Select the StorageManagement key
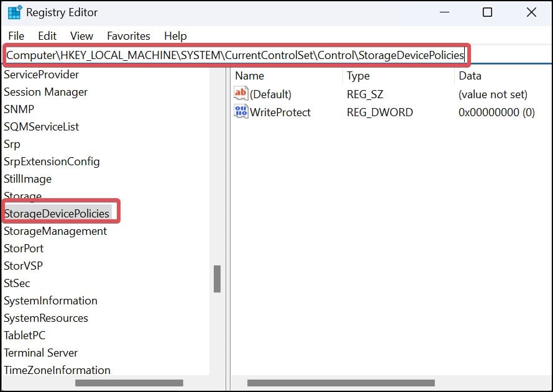 [55, 231]
